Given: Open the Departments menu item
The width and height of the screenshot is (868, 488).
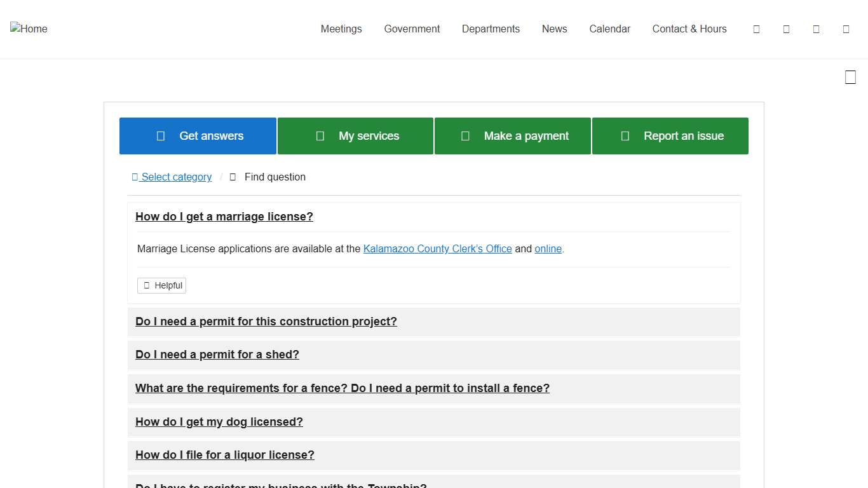Looking at the screenshot, I should (x=491, y=29).
